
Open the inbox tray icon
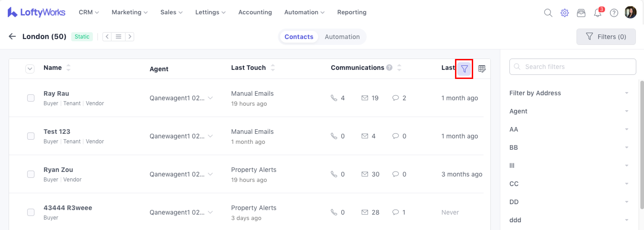click(581, 12)
